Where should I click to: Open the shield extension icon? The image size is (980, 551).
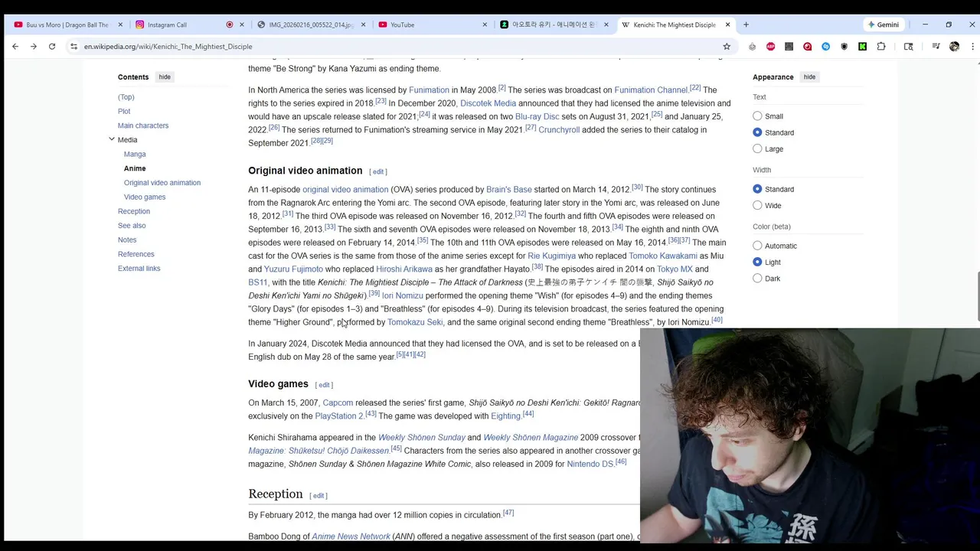click(844, 47)
